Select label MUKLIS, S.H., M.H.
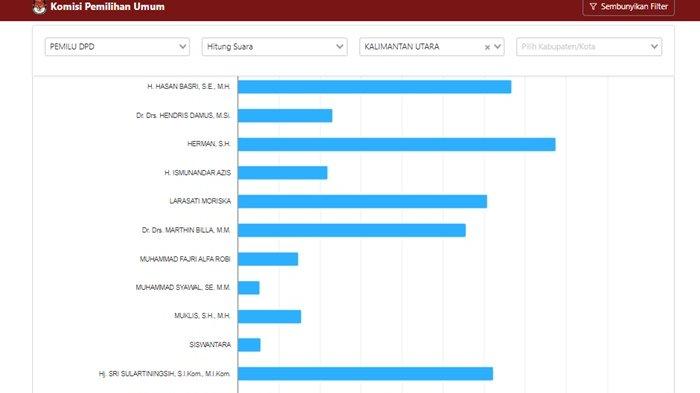 [202, 316]
